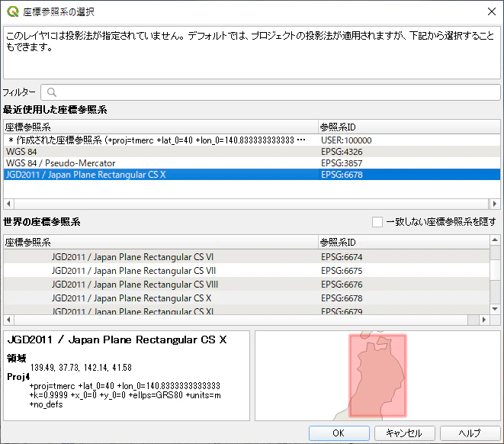504x444 pixels.
Task: Click the ヘルプ button
Action: tap(470, 433)
